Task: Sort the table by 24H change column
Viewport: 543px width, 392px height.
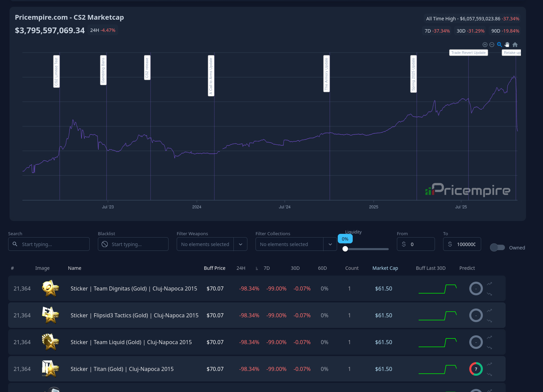Action: pos(241,268)
